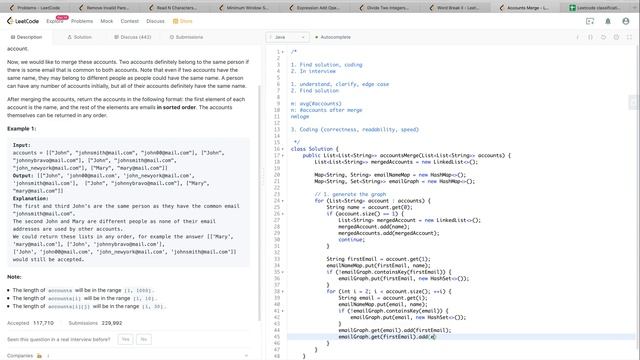Screen dimensions: 640x360
Task: Switch to Expression Add Operators browser tab
Action: click(317, 8)
